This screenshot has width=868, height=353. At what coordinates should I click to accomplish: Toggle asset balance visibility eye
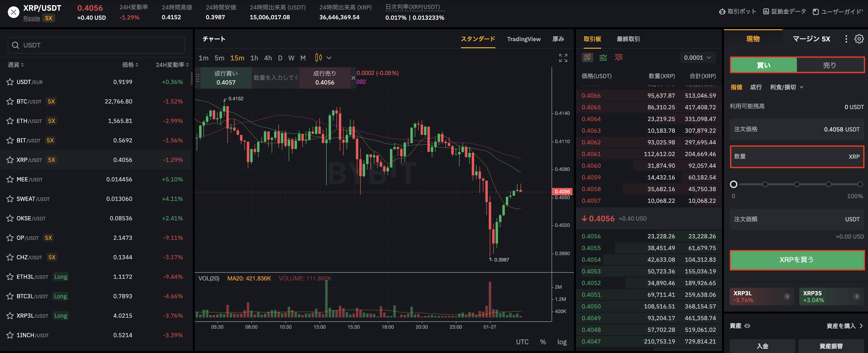[747, 326]
